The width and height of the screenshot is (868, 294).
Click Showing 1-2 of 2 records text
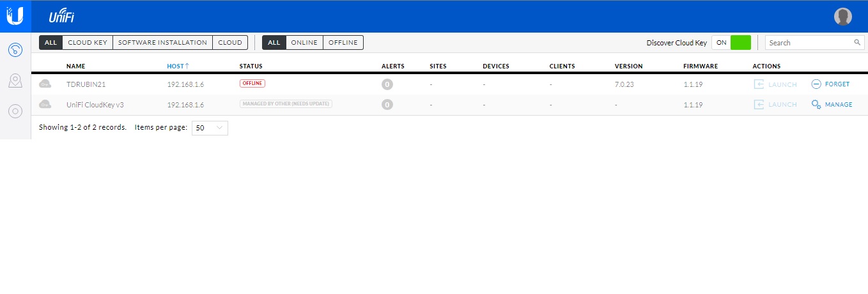82,127
